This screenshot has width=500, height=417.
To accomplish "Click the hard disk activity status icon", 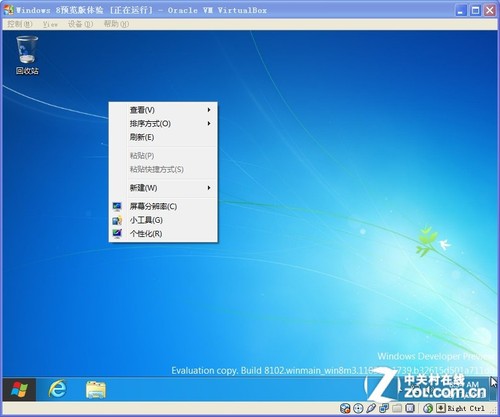I will click(x=345, y=408).
